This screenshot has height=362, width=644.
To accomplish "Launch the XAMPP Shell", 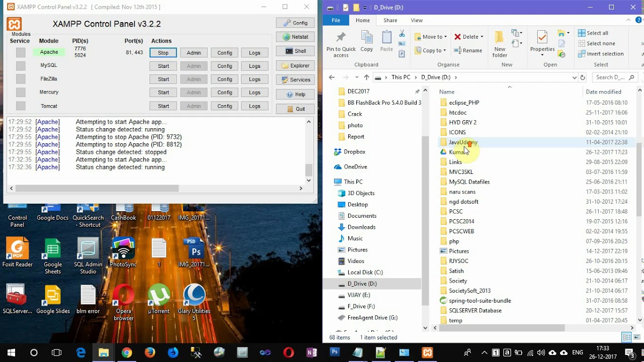I will (x=295, y=51).
